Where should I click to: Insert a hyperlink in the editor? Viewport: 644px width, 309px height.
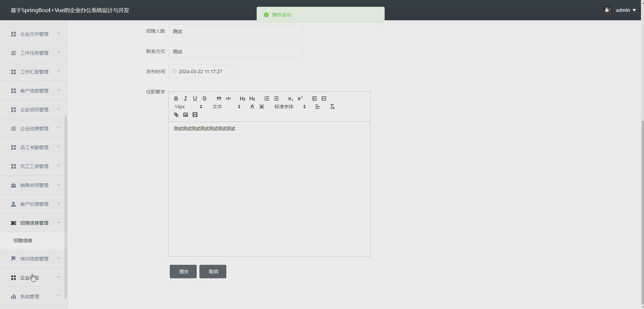[x=176, y=115]
